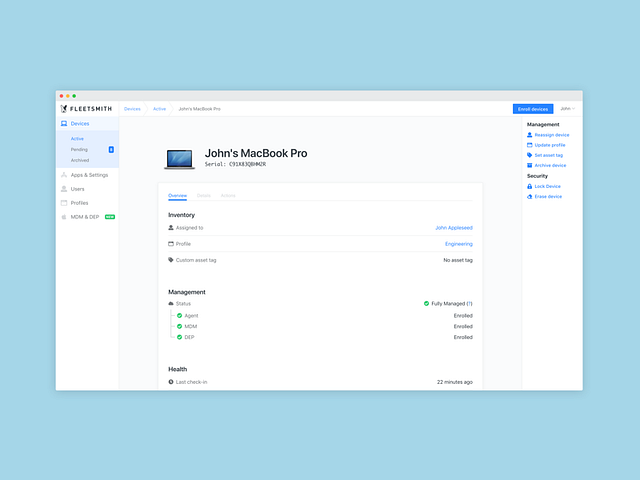Click the DEP green check icon

180,337
